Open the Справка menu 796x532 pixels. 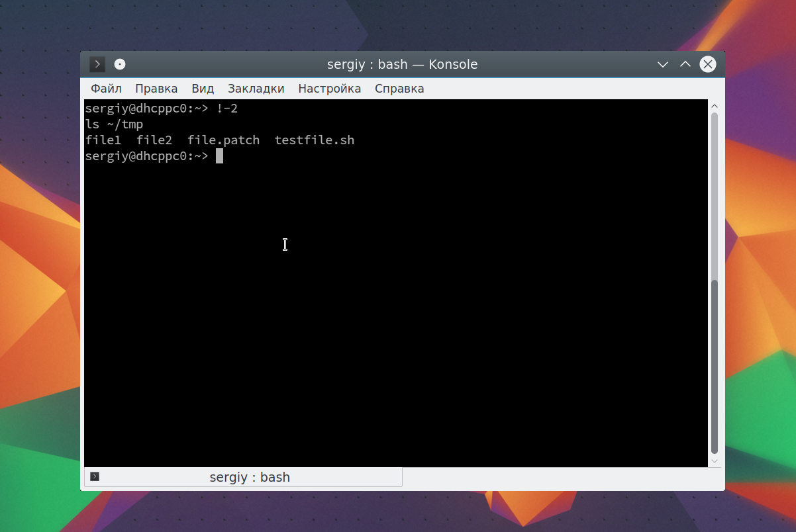pos(399,89)
